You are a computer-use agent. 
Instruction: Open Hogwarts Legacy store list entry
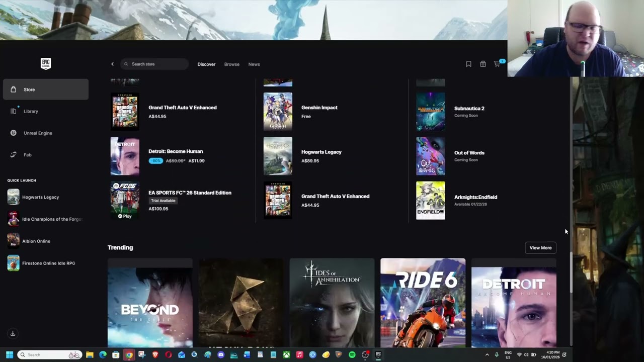[x=332, y=156]
